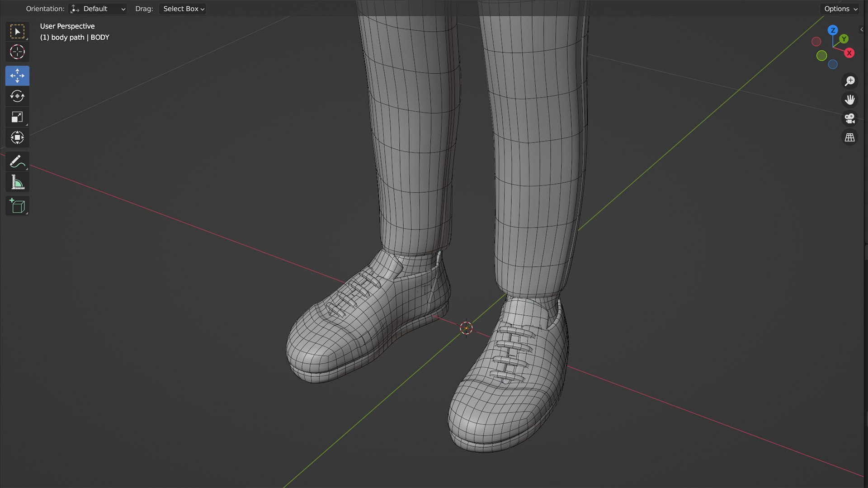Click the negative Y axis gizmo dot
Viewport: 868px width, 488px height.
pyautogui.click(x=821, y=56)
